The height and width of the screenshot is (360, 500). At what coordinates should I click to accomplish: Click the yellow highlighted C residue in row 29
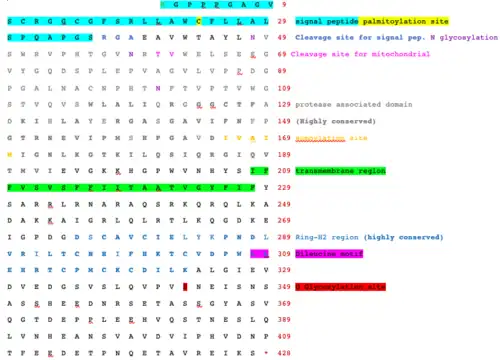point(199,21)
